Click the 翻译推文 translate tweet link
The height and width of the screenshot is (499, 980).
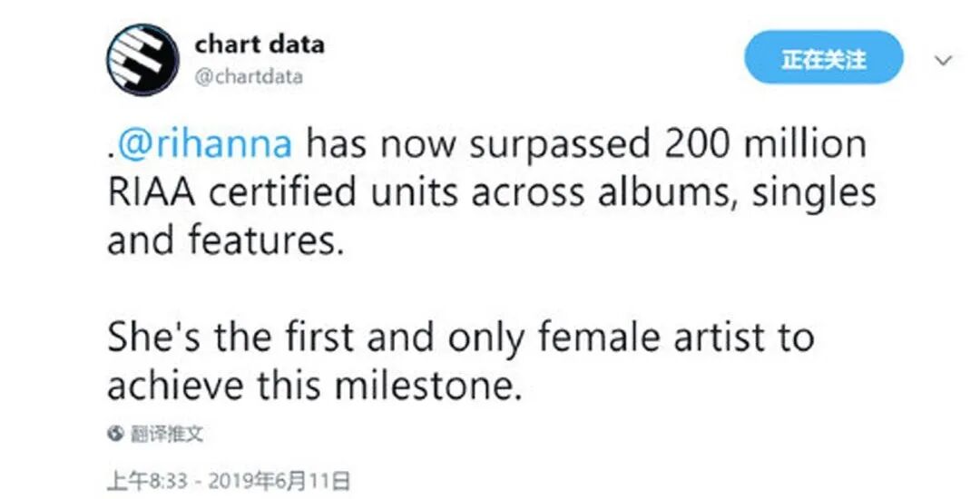[x=167, y=434]
